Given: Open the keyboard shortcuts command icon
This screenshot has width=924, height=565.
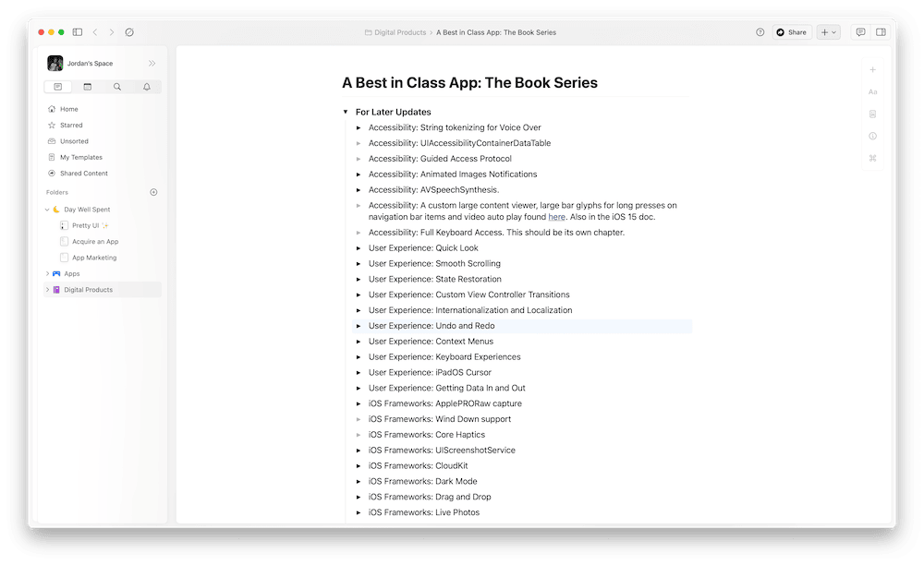Looking at the screenshot, I should pyautogui.click(x=872, y=158).
